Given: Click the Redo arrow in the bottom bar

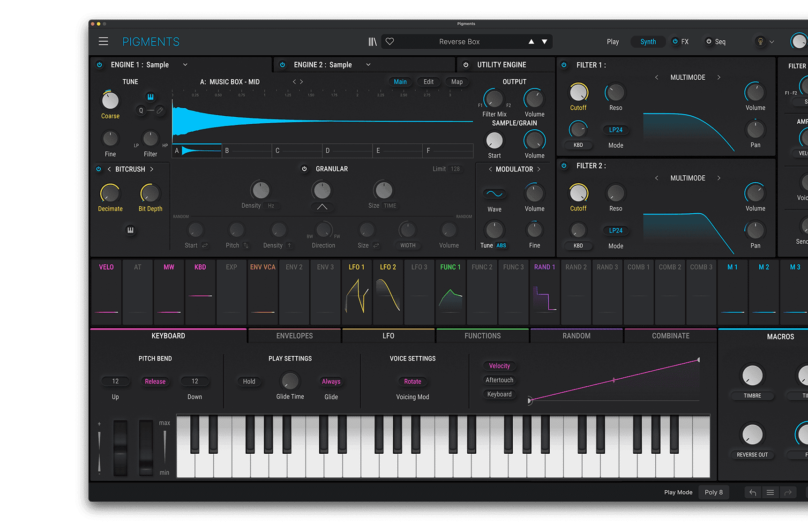Looking at the screenshot, I should [788, 492].
